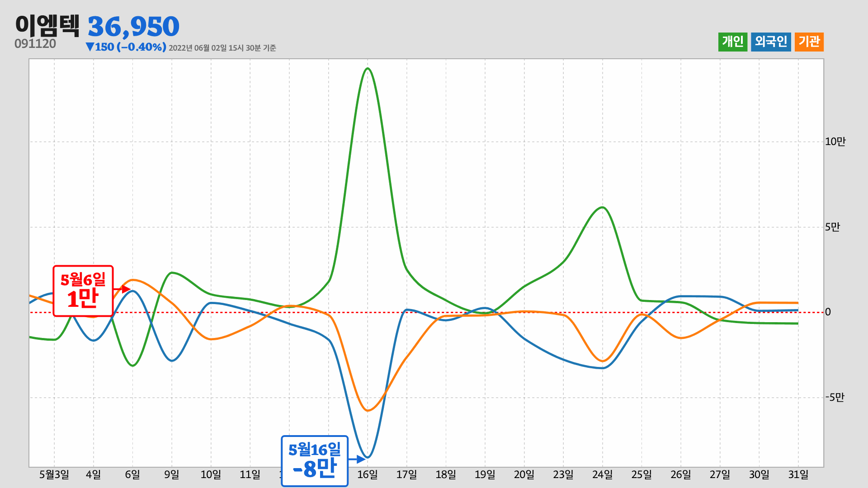Click the 19일 x-axis date label

click(x=485, y=475)
